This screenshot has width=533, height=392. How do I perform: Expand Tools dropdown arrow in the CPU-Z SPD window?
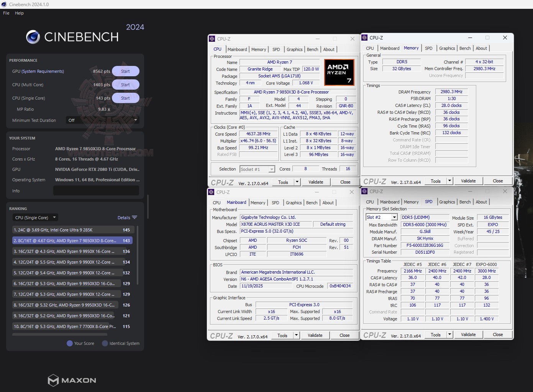449,335
